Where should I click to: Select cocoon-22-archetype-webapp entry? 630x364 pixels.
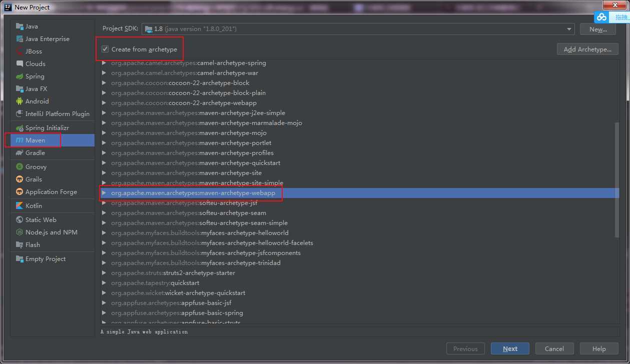pyautogui.click(x=184, y=103)
